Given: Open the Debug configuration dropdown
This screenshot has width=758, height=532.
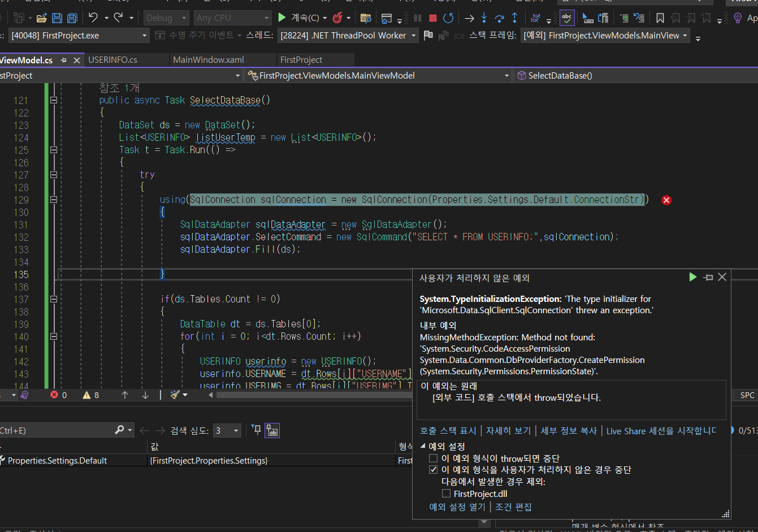Looking at the screenshot, I should point(166,18).
